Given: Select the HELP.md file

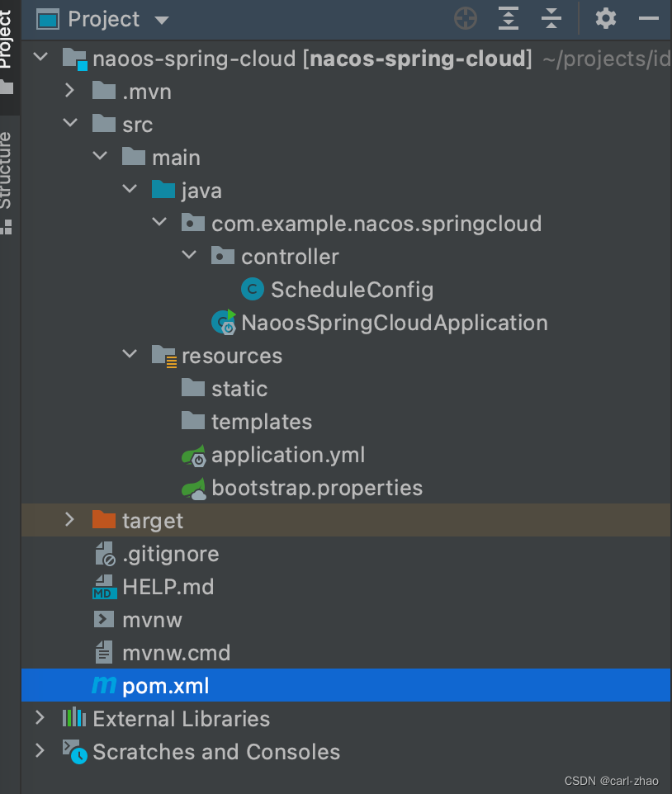Looking at the screenshot, I should 168,587.
